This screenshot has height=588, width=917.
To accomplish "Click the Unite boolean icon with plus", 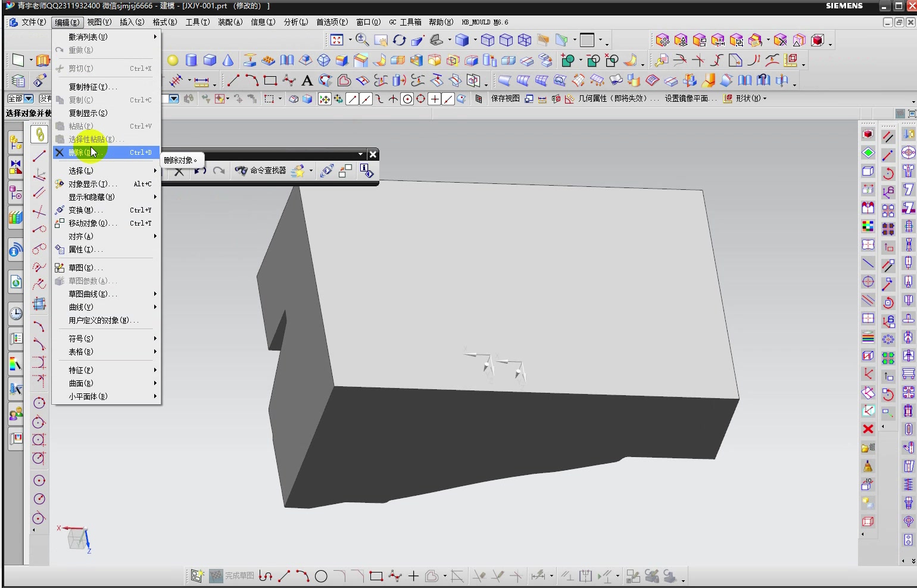I will (x=568, y=60).
